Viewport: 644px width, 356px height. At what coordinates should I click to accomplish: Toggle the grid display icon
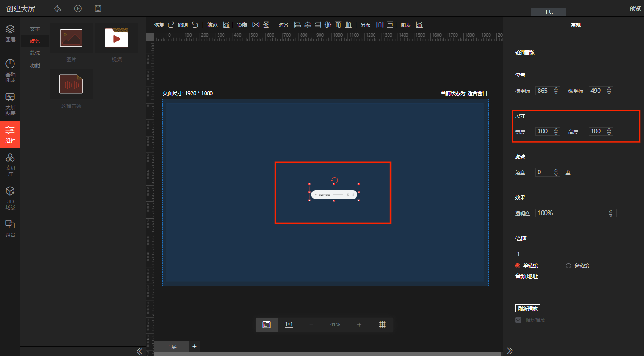click(382, 324)
